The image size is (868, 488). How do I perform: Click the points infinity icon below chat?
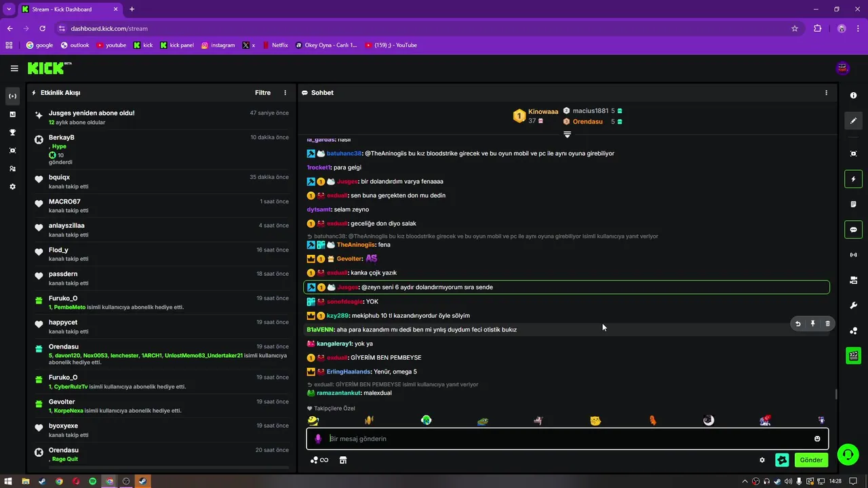(x=319, y=460)
